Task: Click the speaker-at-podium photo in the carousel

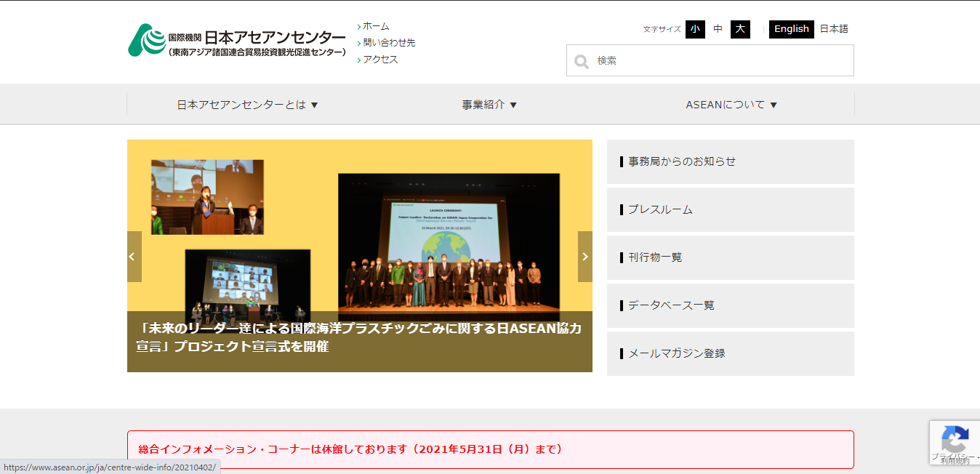Action: 207,197
